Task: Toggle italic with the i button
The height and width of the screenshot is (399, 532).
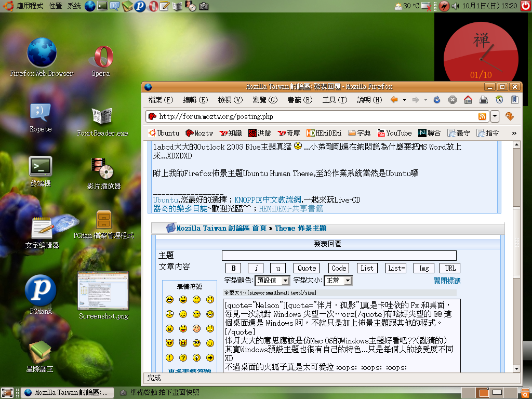Action: (256, 268)
